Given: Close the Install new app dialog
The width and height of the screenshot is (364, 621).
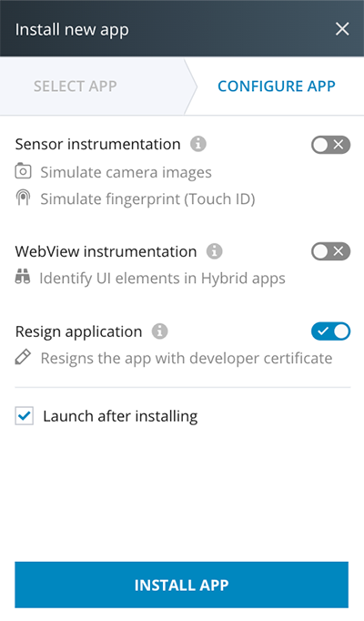Looking at the screenshot, I should tap(342, 29).
